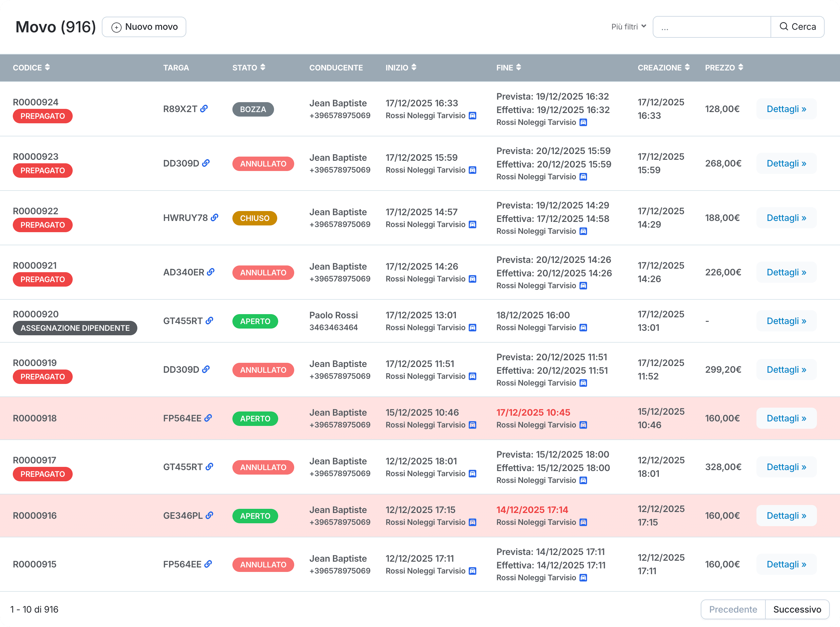Open Dettagli for movo R0000922
The image size is (840, 627).
coord(786,218)
